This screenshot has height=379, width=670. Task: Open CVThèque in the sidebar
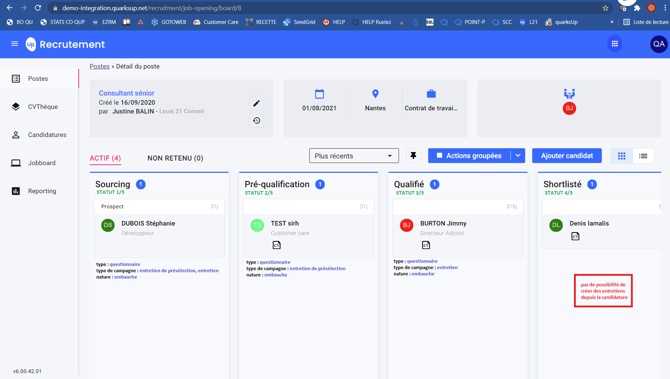click(39, 107)
